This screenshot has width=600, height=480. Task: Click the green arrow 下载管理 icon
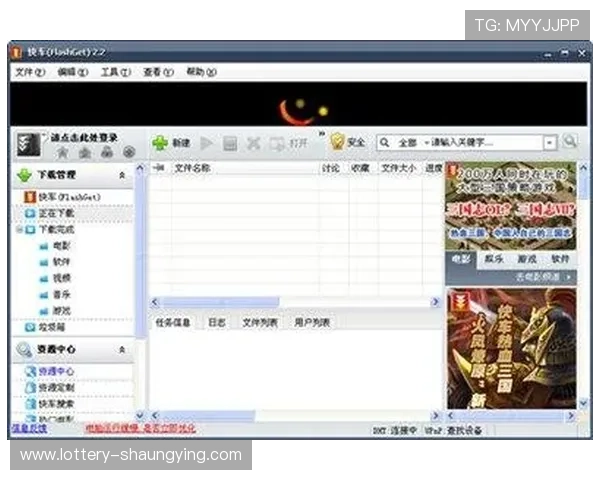pos(24,175)
